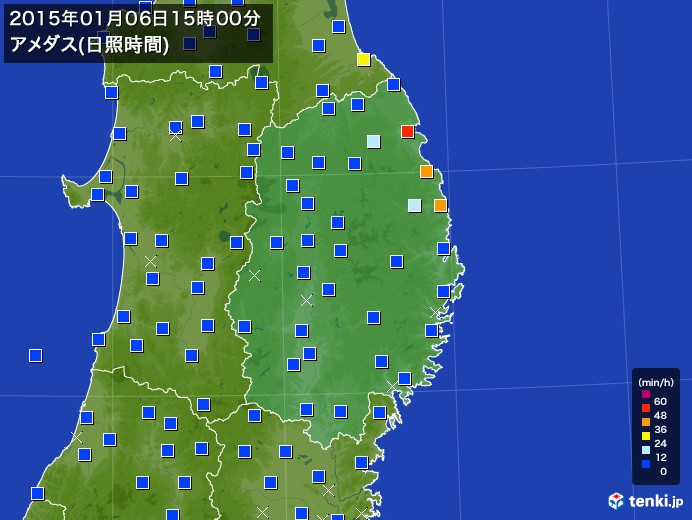Click the アメダス(日照時間) title text

coord(89,45)
